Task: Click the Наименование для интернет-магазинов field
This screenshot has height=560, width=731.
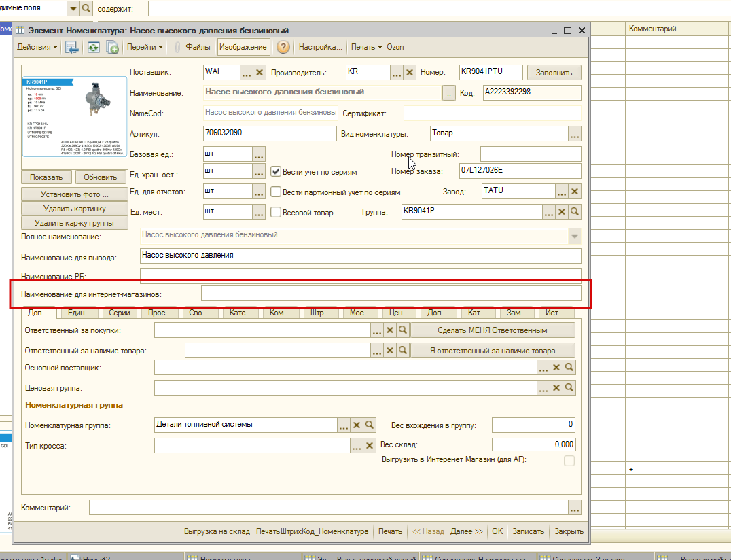Action: point(391,294)
